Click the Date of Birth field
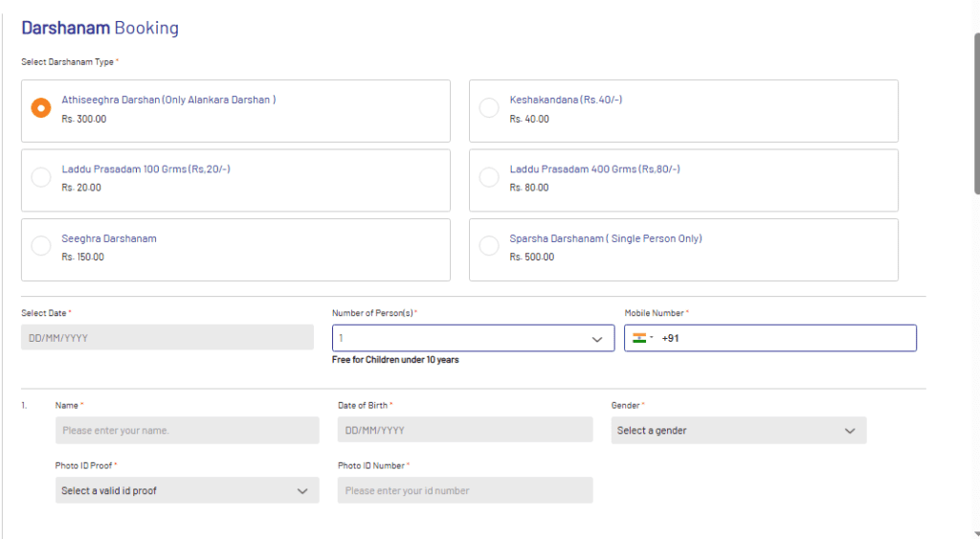 click(x=464, y=431)
